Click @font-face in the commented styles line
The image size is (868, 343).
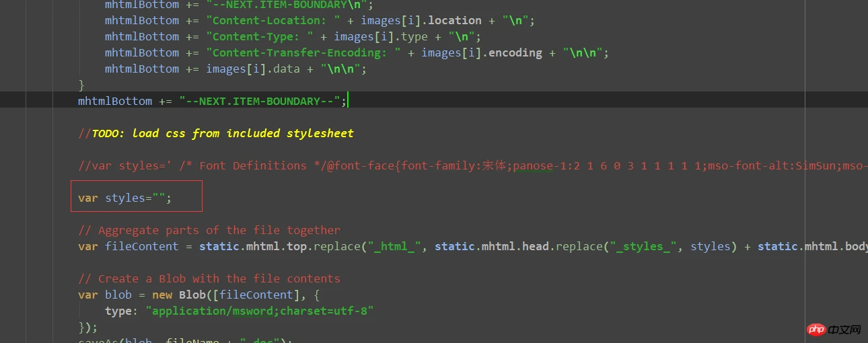click(x=361, y=165)
